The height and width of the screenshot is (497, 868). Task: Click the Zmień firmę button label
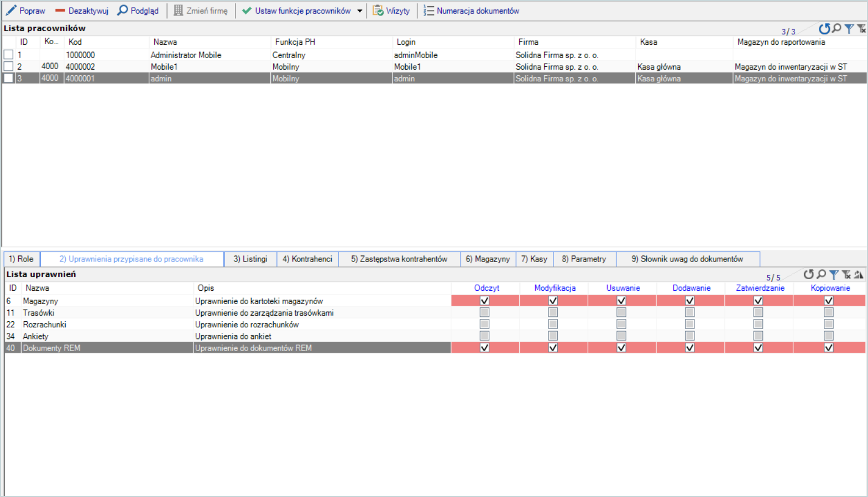(207, 11)
